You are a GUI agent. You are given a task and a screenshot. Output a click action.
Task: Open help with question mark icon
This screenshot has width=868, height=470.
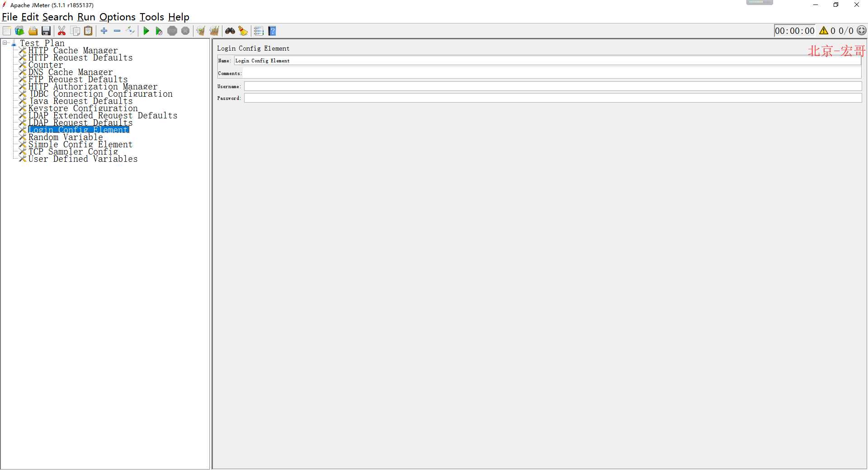coord(272,31)
